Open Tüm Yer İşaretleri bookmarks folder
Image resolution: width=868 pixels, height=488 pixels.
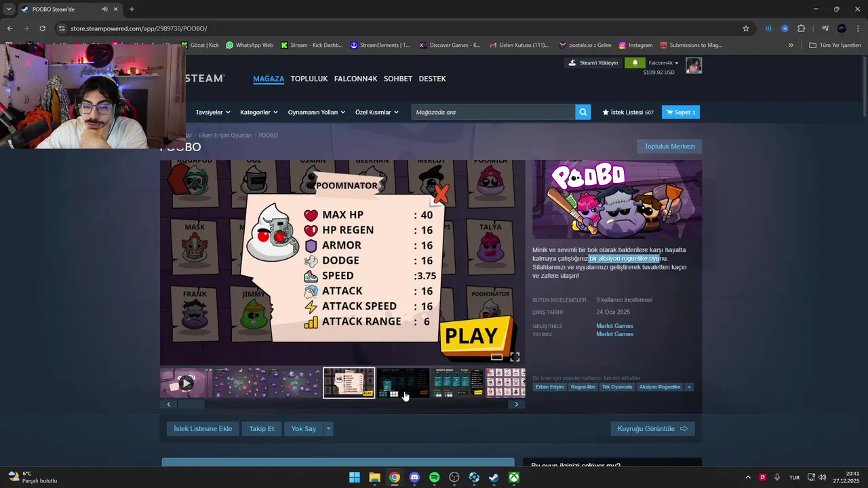835,45
